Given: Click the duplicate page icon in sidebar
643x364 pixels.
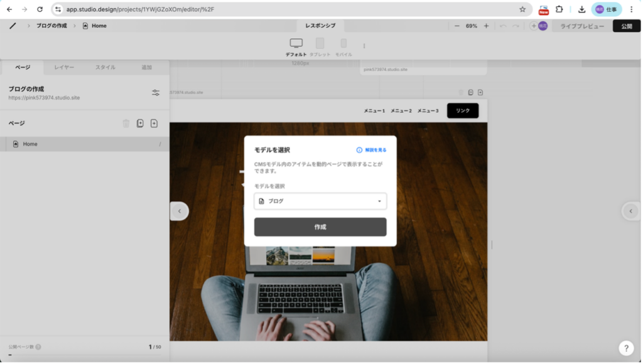Looking at the screenshot, I should (140, 124).
